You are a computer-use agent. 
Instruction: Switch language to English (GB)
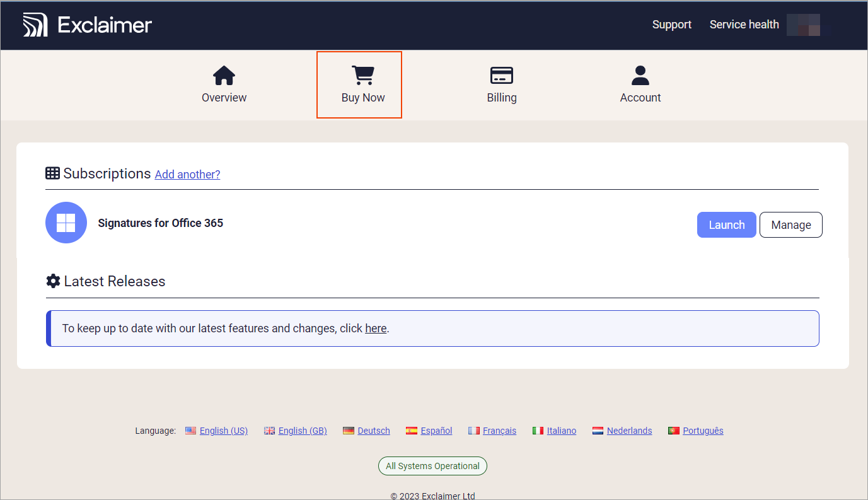coord(303,431)
